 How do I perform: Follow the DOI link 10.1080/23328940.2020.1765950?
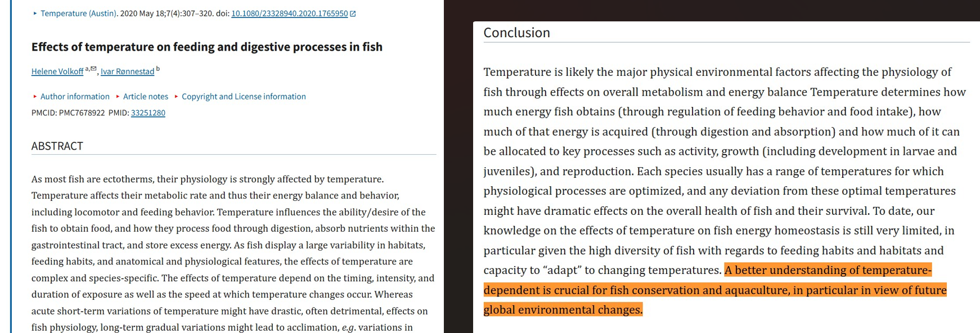tap(289, 13)
